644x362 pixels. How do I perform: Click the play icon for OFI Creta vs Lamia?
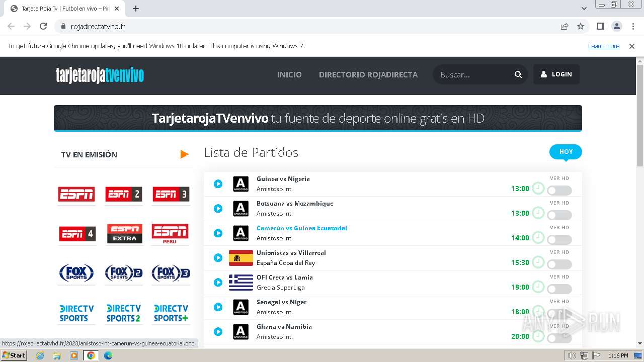pyautogui.click(x=218, y=283)
